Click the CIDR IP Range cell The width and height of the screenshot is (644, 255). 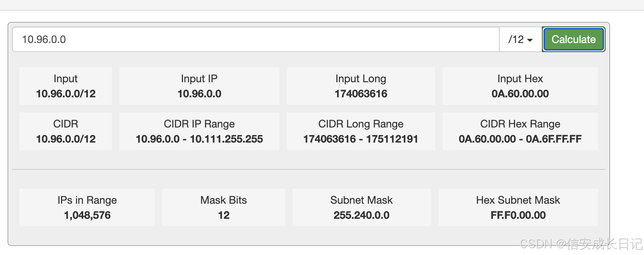tap(199, 131)
